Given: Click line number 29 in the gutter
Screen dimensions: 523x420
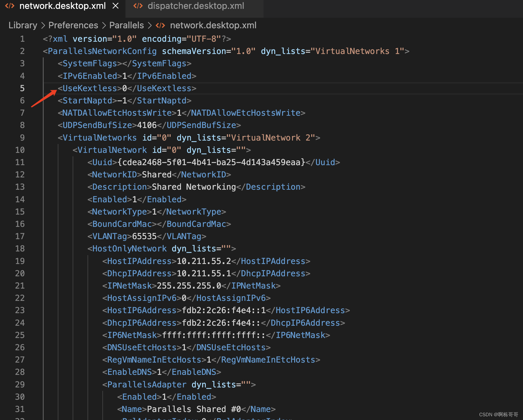Looking at the screenshot, I should 20,385.
